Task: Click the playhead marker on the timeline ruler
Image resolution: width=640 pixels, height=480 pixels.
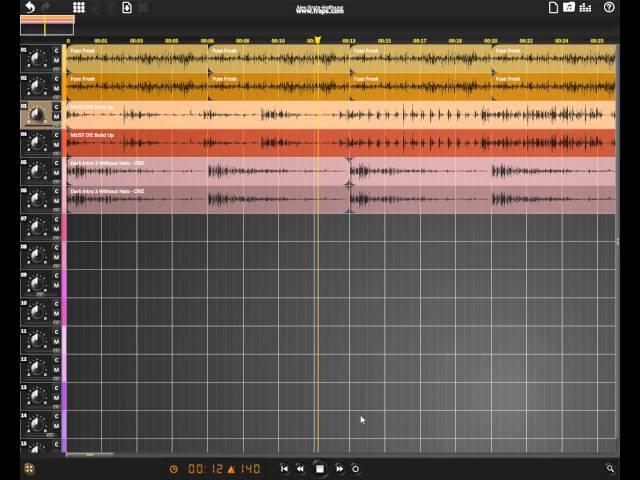Action: point(318,40)
